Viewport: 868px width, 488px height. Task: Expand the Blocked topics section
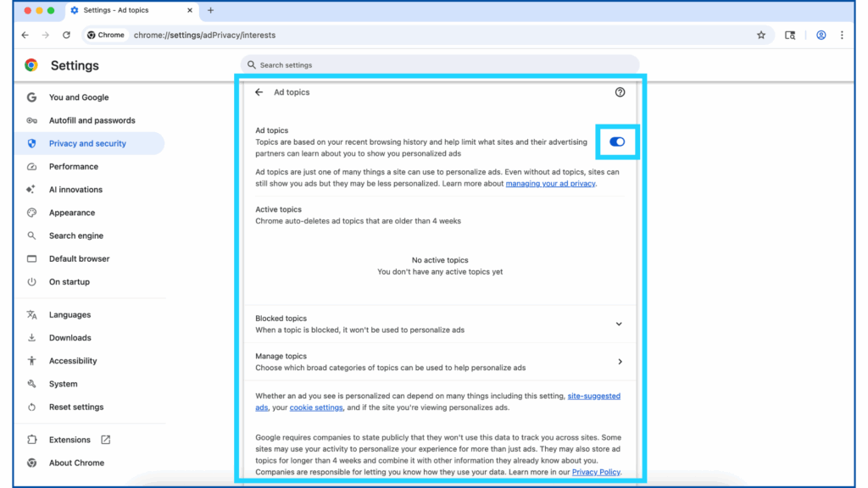point(619,324)
